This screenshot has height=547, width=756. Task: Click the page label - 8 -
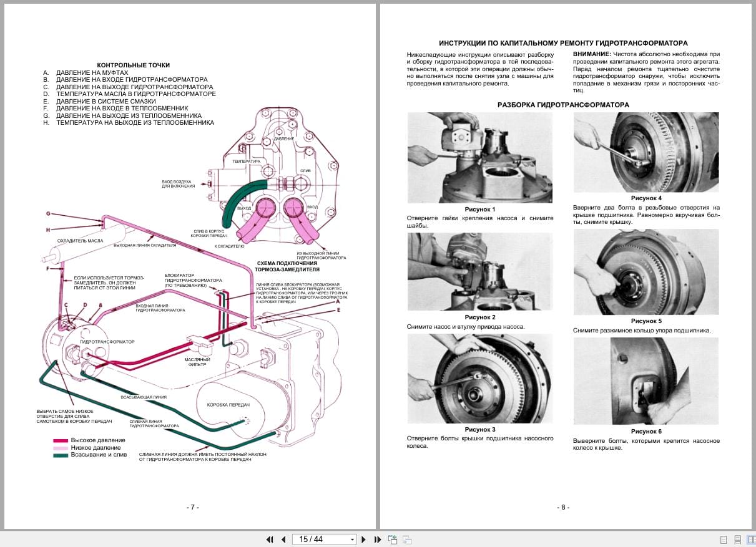click(x=562, y=507)
